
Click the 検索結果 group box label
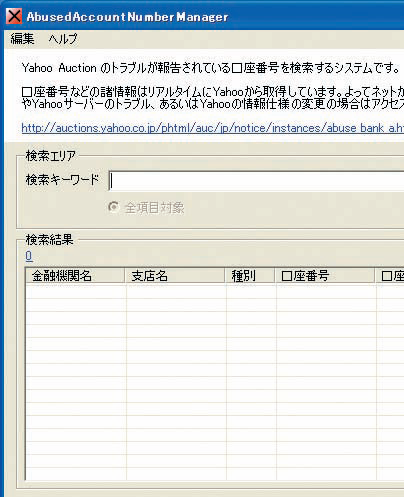49,239
